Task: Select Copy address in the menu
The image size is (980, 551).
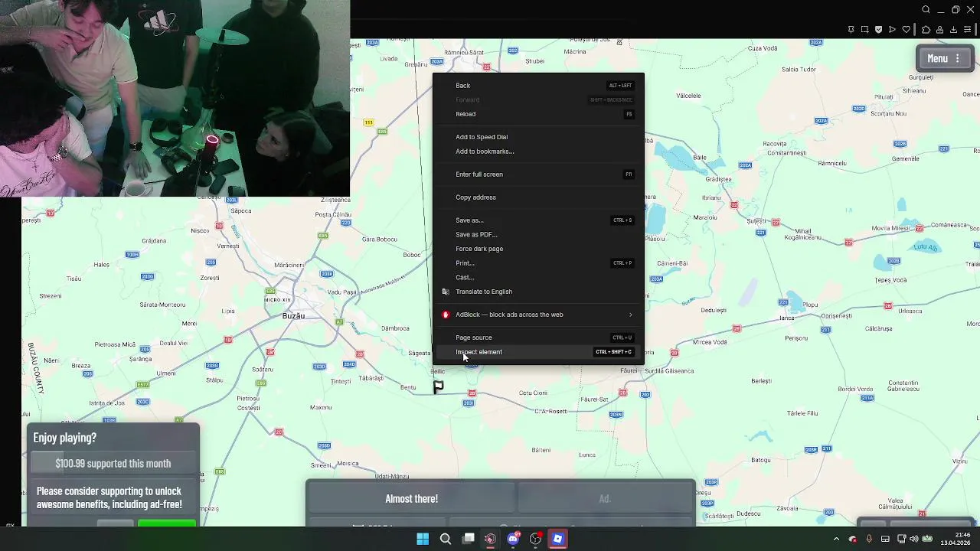Action: (x=538, y=197)
